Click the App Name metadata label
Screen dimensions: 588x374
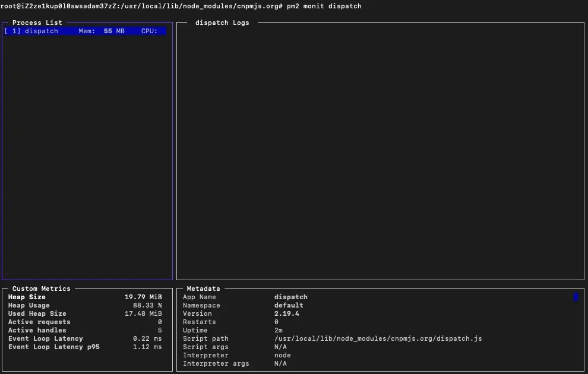(x=199, y=297)
